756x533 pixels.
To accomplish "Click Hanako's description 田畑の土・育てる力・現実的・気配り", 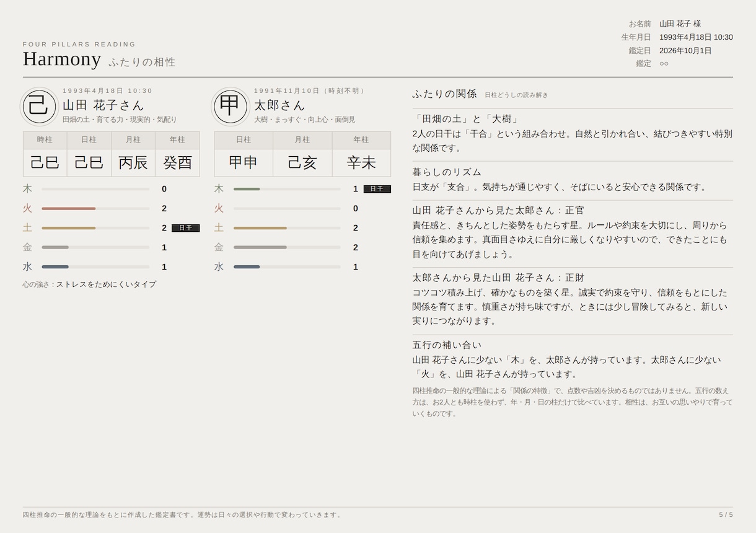I will [x=120, y=119].
